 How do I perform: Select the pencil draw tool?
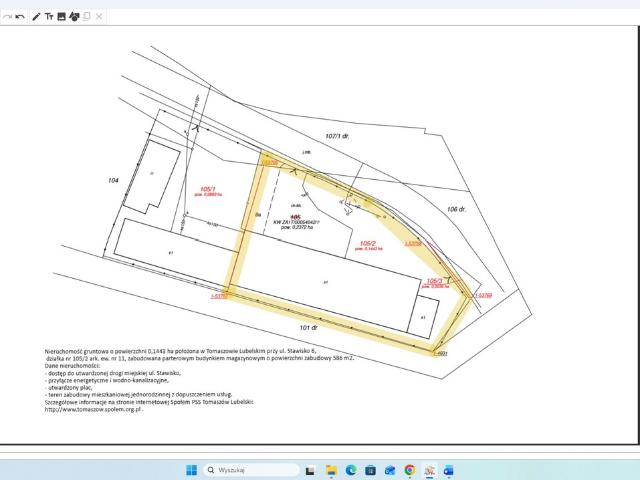pos(36,17)
